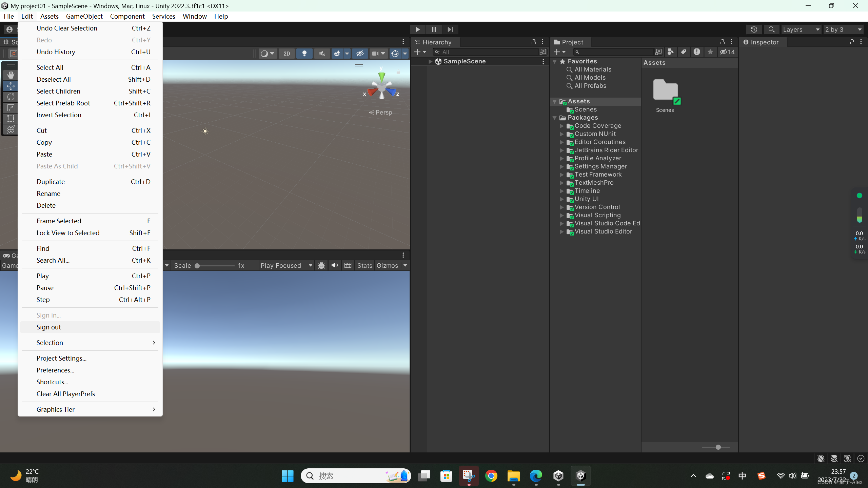
Task: Click the Stats button in Game view
Action: (x=364, y=265)
